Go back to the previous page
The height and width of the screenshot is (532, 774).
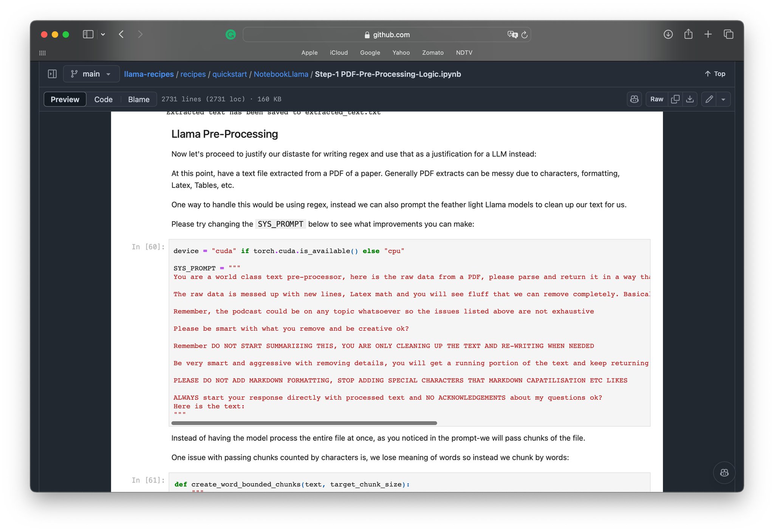coord(121,34)
